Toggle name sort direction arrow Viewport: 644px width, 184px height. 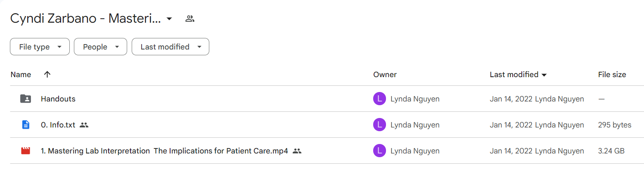[x=47, y=74]
